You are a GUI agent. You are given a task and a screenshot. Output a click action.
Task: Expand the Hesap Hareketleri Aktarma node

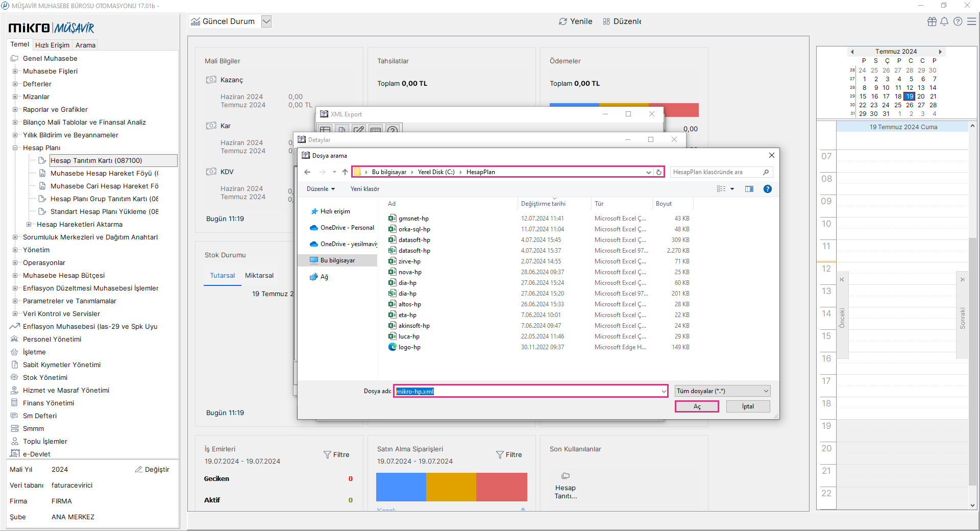29,224
